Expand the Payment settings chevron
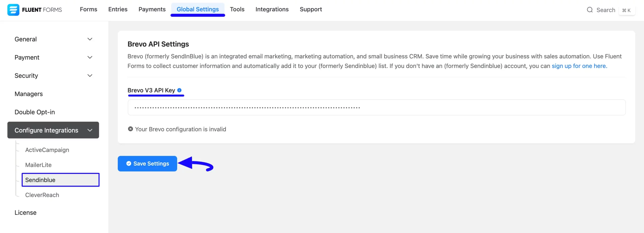 [90, 57]
